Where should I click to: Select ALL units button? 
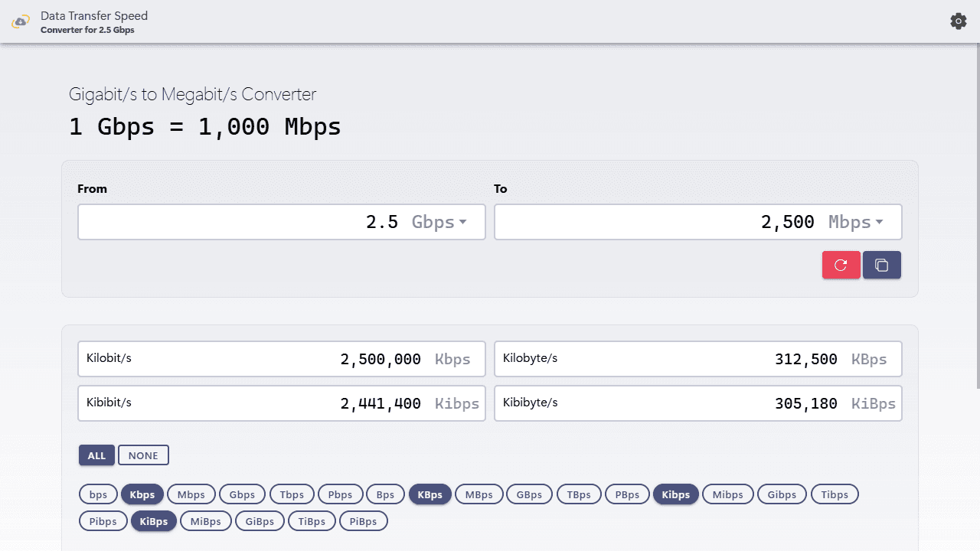(96, 455)
